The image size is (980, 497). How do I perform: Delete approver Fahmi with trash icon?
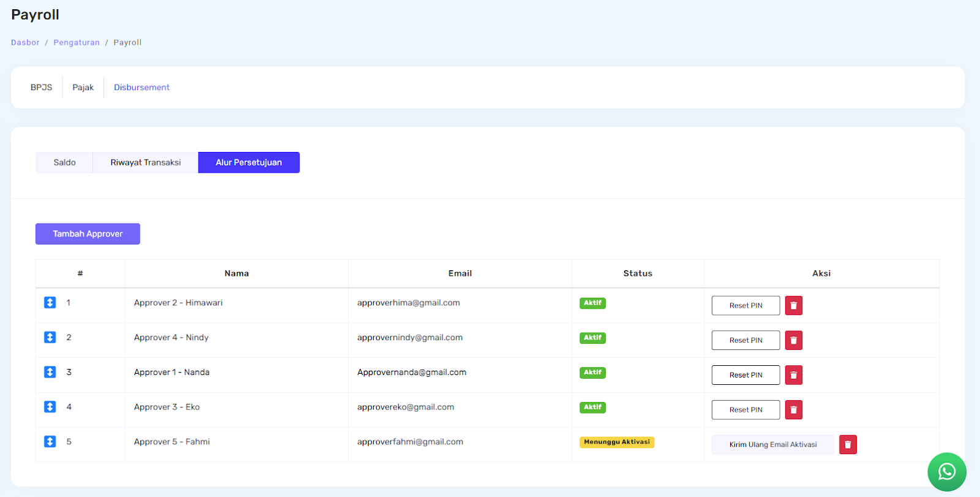click(848, 444)
